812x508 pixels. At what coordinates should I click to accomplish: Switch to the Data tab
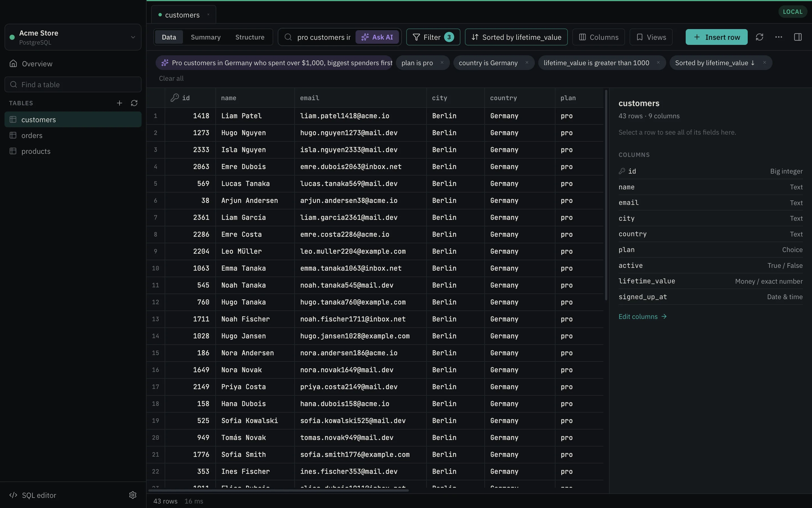169,37
